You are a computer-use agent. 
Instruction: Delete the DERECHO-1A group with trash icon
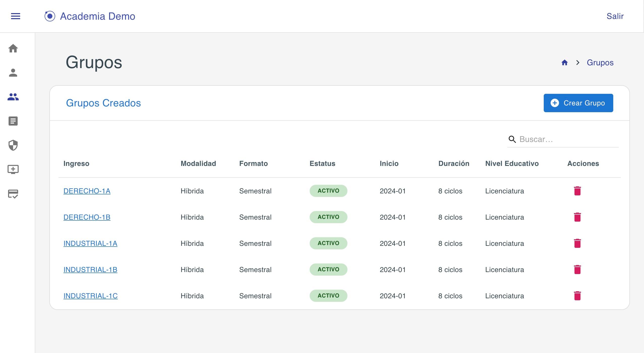577,191
